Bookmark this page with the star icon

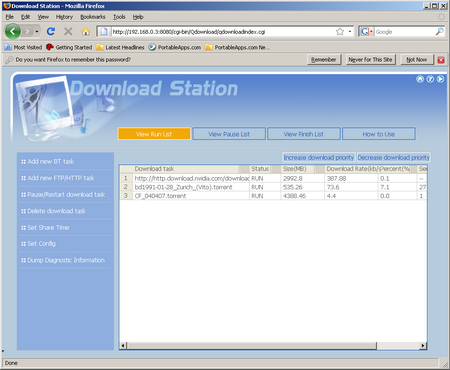340,32
